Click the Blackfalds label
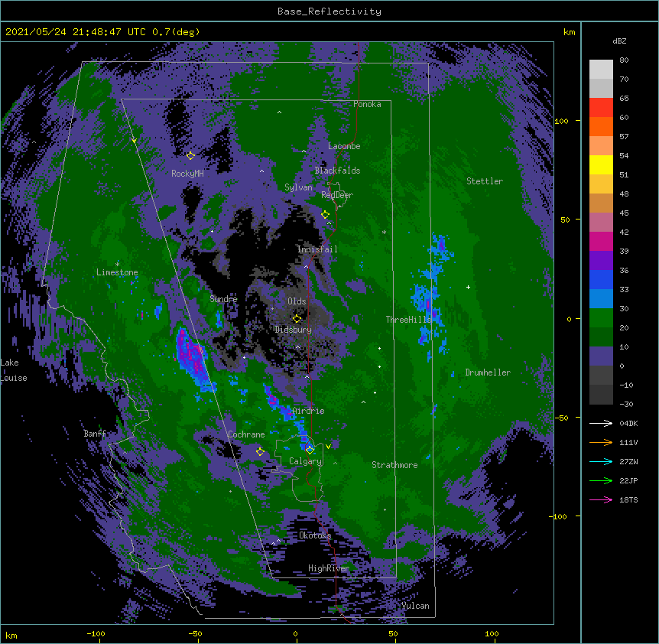The height and width of the screenshot is (644, 659). click(337, 171)
